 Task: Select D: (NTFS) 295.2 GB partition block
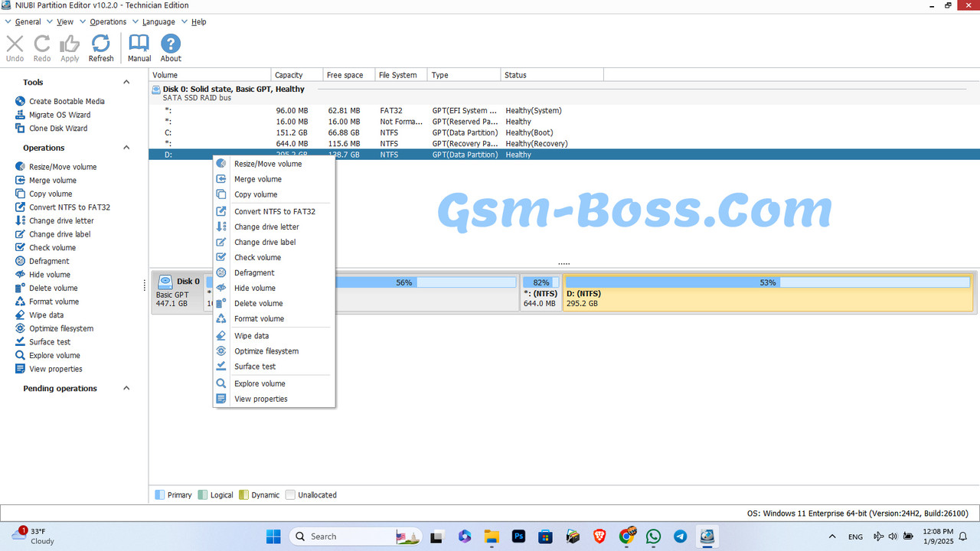coord(769,292)
